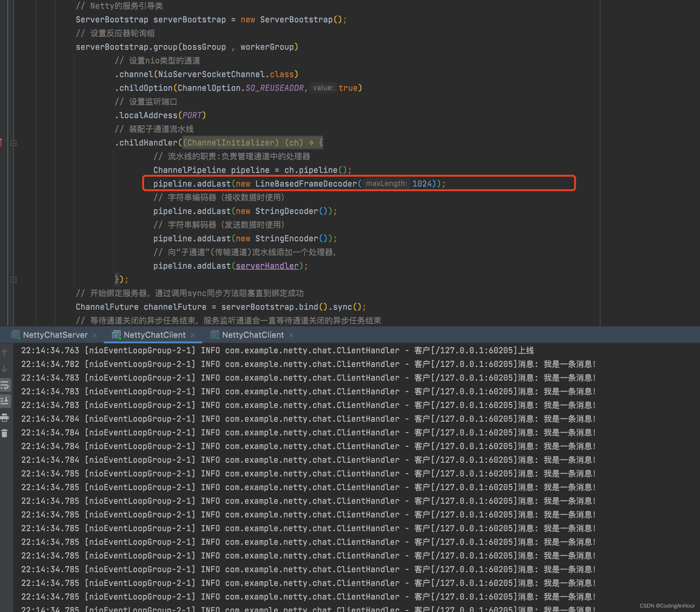Clear console output with the trash icon

pyautogui.click(x=4, y=433)
